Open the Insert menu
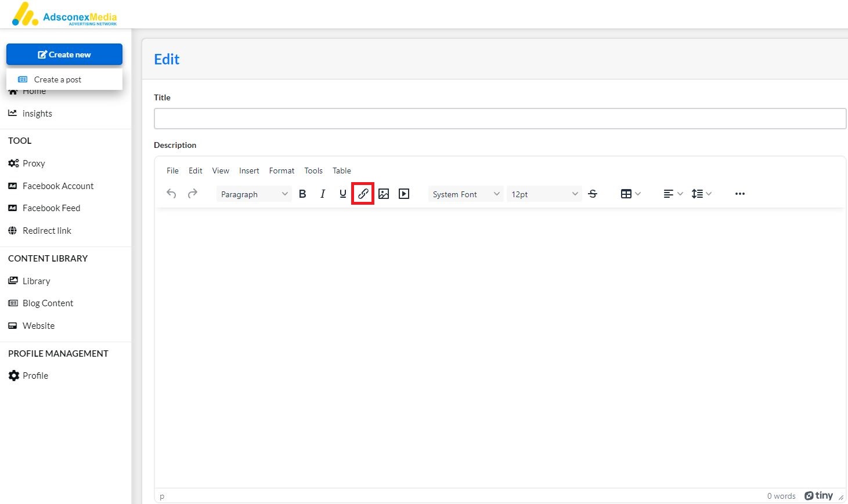 (x=249, y=171)
